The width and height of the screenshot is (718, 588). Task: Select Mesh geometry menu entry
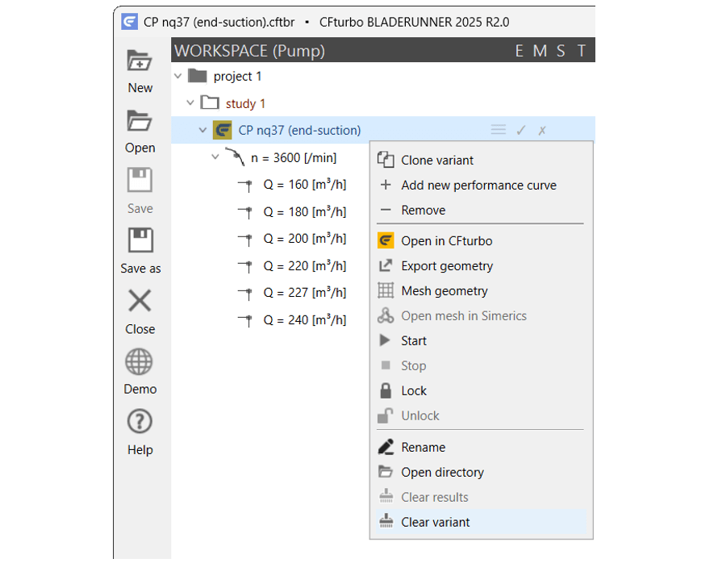[480, 291]
